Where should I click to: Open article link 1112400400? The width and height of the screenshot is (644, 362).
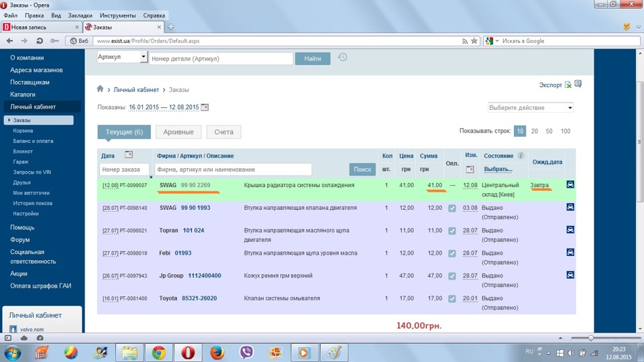coord(205,276)
